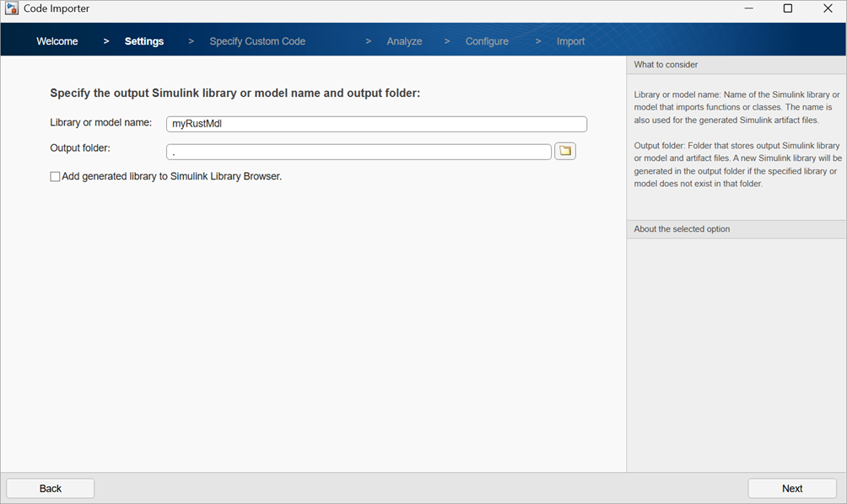Collapse the What to consider panel
This screenshot has height=504, width=847.
[736, 64]
